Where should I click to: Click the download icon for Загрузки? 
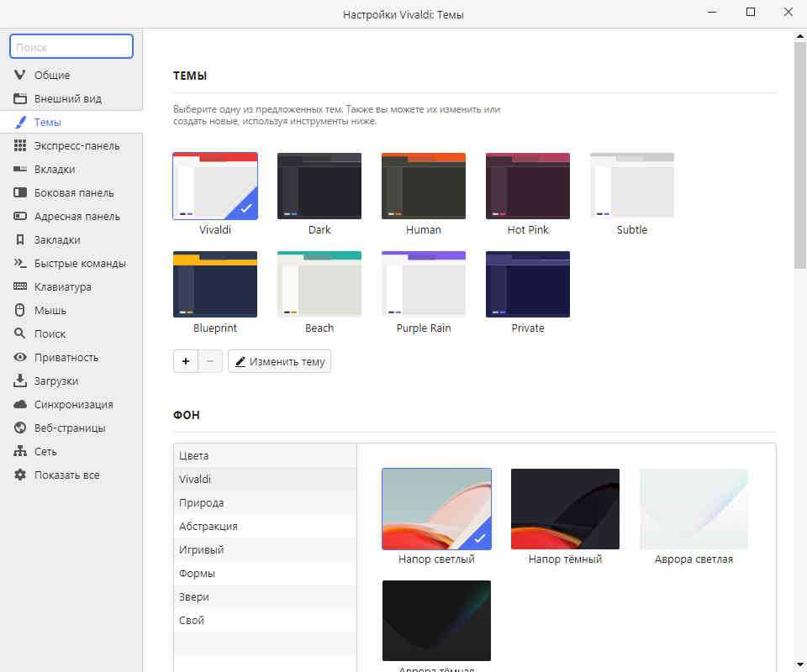coord(20,381)
